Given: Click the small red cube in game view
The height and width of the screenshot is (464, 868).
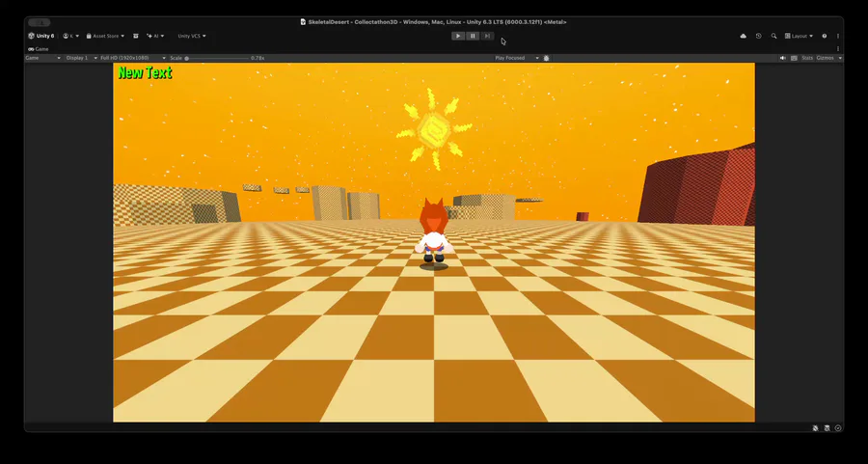Looking at the screenshot, I should [583, 216].
